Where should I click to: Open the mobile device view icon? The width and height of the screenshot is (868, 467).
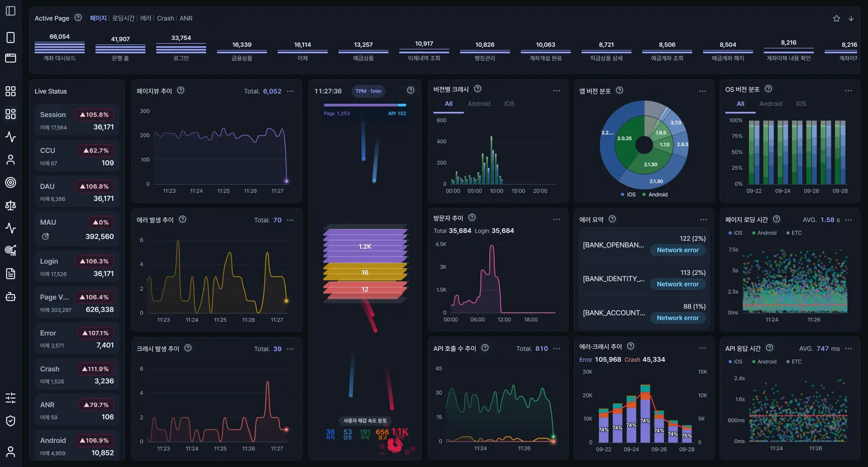[x=10, y=37]
